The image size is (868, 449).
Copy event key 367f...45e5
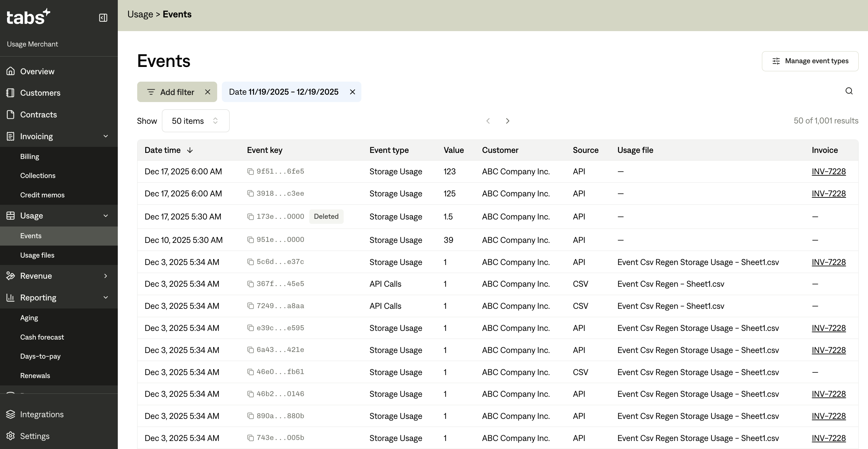(x=250, y=284)
